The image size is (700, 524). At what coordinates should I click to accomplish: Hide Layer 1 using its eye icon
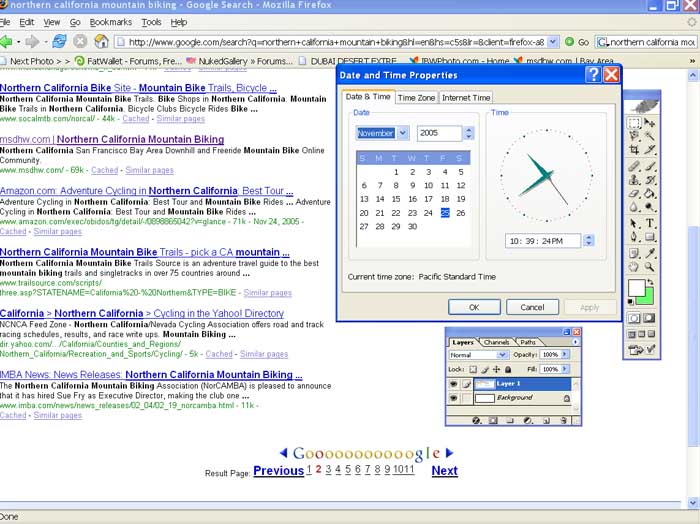(454, 384)
